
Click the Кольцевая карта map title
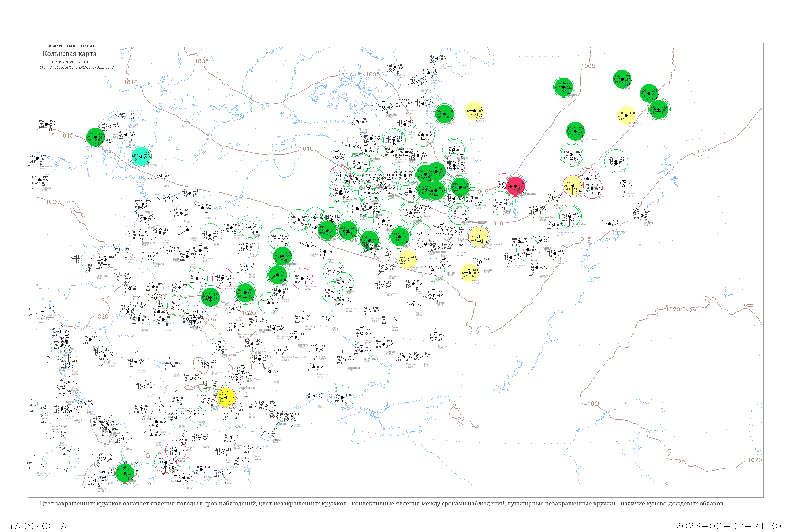pos(69,54)
